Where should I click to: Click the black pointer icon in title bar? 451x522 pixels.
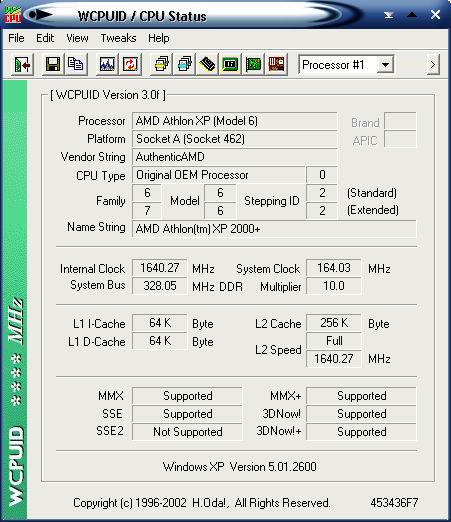click(x=41, y=15)
